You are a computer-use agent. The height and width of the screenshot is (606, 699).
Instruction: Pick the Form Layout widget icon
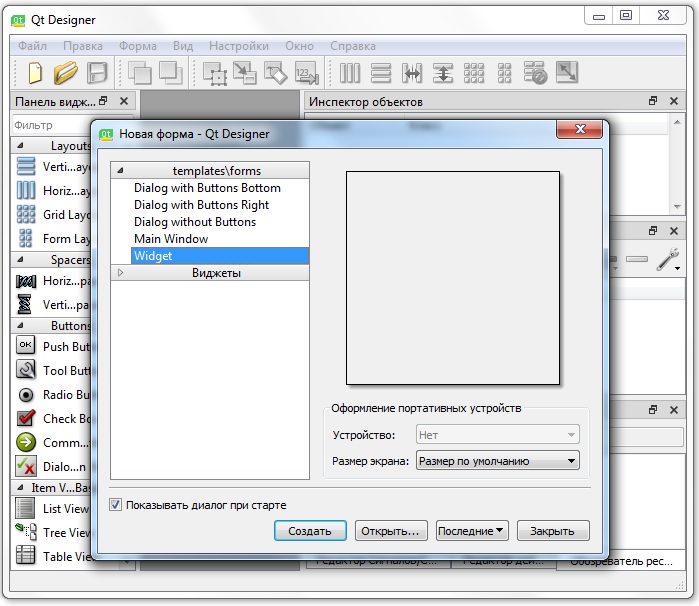pyautogui.click(x=26, y=239)
